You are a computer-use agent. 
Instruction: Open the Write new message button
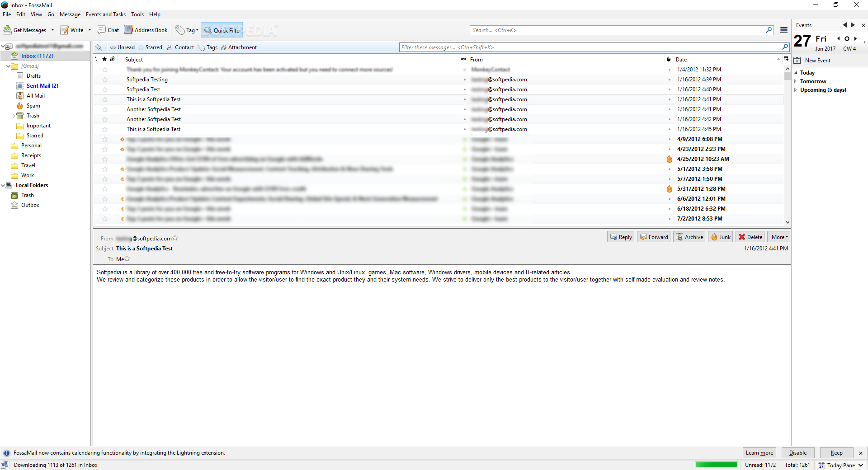[72, 30]
